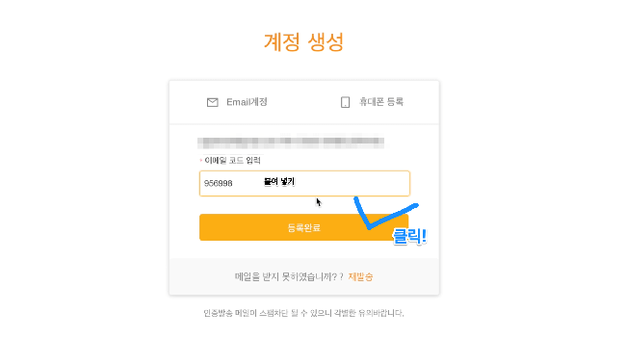Open the 휴대폰 등록 tab
Image resolution: width=626 pixels, height=364 pixels.
click(372, 102)
